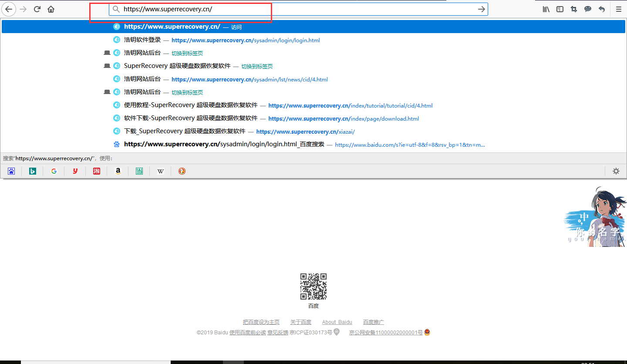
Task: Open 浩钥软件登录 login.html suggestion
Action: pyautogui.click(x=313, y=40)
